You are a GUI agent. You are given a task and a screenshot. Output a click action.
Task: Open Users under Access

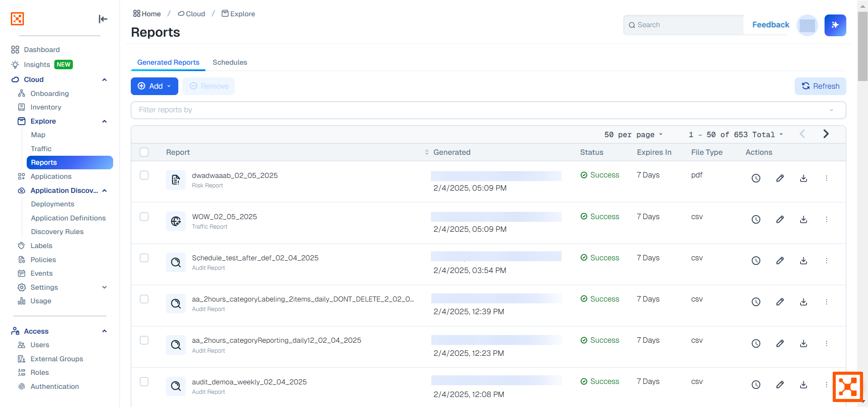(40, 345)
